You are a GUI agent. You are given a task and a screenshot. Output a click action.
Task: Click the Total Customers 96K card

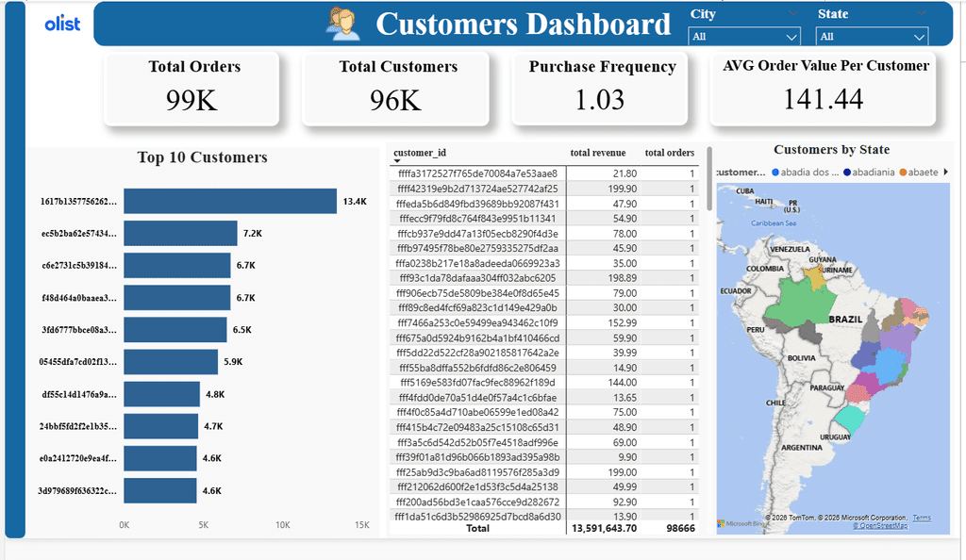[395, 90]
